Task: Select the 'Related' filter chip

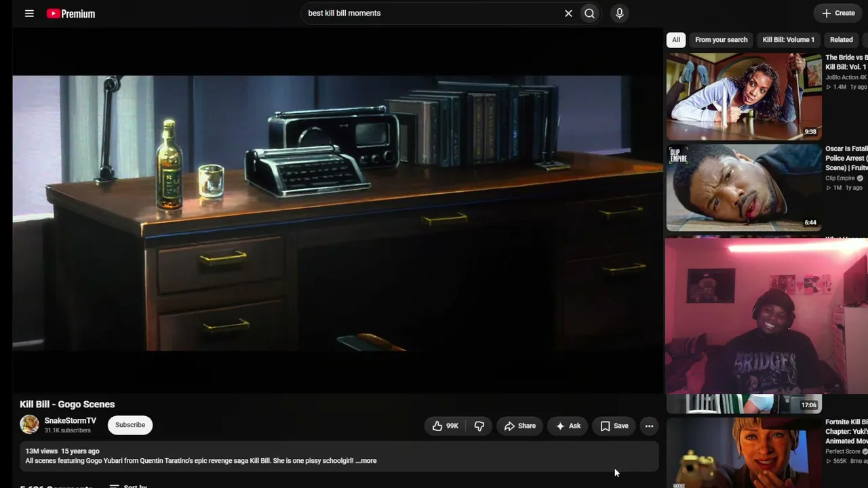Action: click(841, 39)
